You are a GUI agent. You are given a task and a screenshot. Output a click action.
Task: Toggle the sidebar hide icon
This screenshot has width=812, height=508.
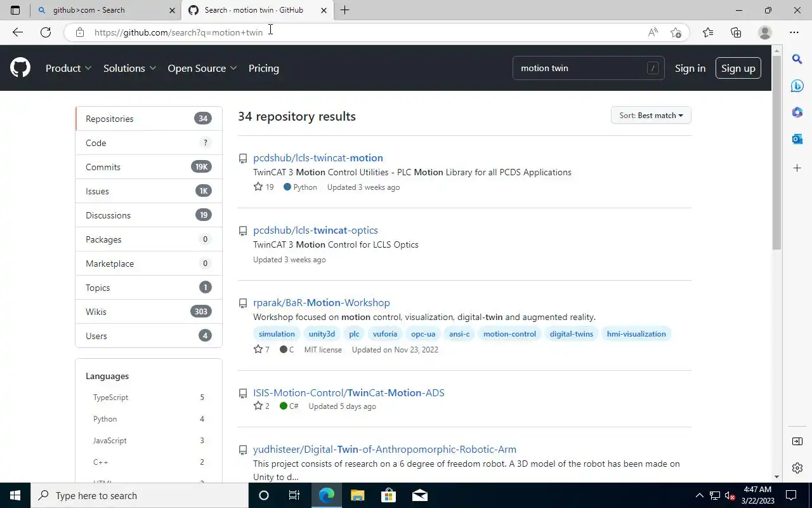(x=797, y=441)
